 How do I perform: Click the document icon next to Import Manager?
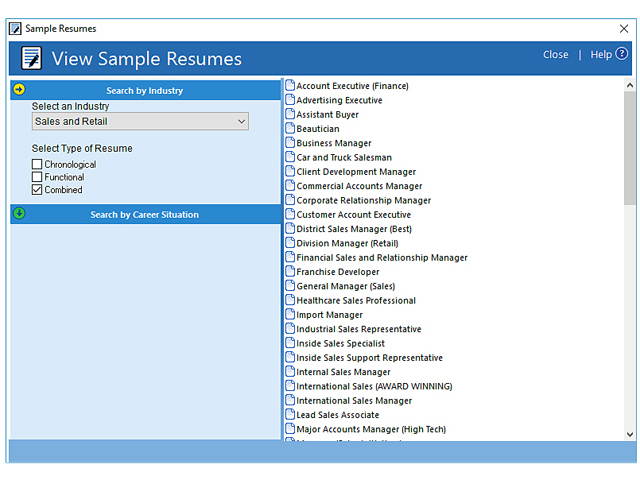[290, 314]
